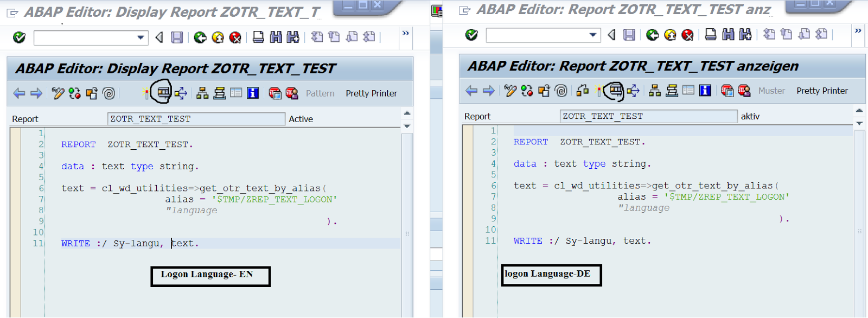Screen dimensions: 868x318
Task: Click the Pattern button
Action: (320, 93)
